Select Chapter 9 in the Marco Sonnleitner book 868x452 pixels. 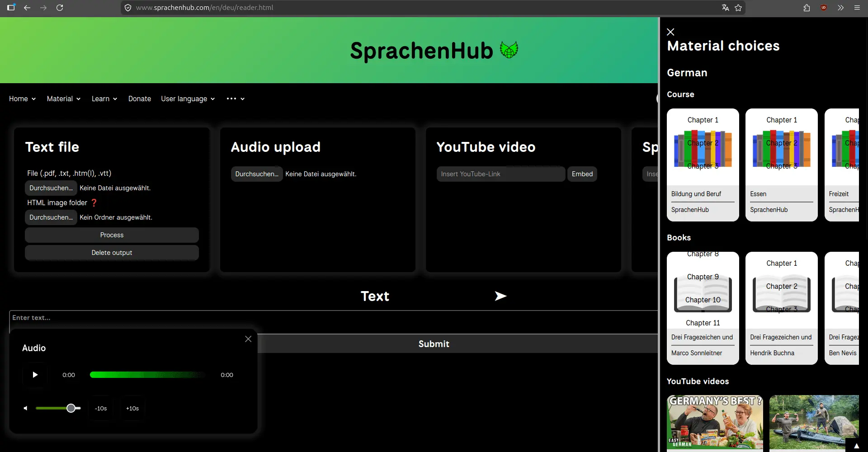pyautogui.click(x=703, y=277)
